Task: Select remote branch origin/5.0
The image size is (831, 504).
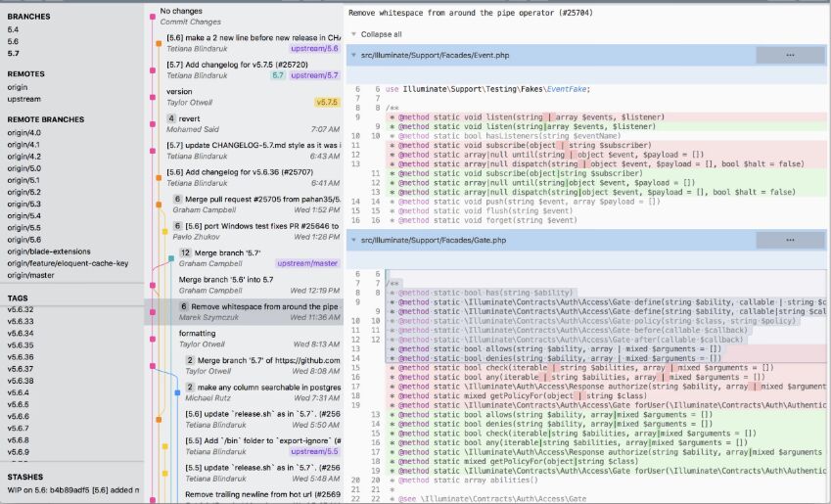Action: [23, 168]
